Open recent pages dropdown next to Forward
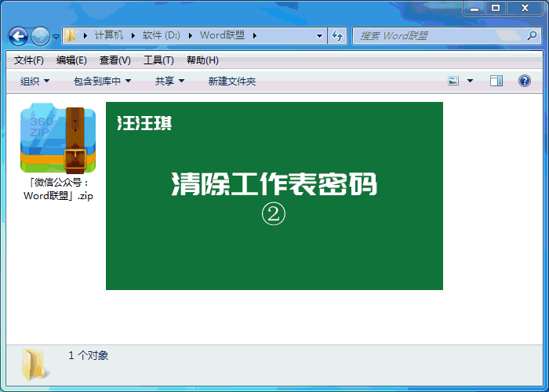This screenshot has width=549, height=392. [x=56, y=36]
